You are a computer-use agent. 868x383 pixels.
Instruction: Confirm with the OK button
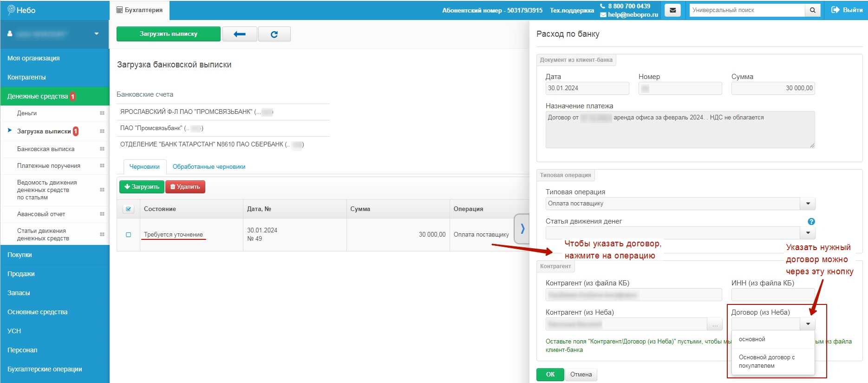point(550,374)
